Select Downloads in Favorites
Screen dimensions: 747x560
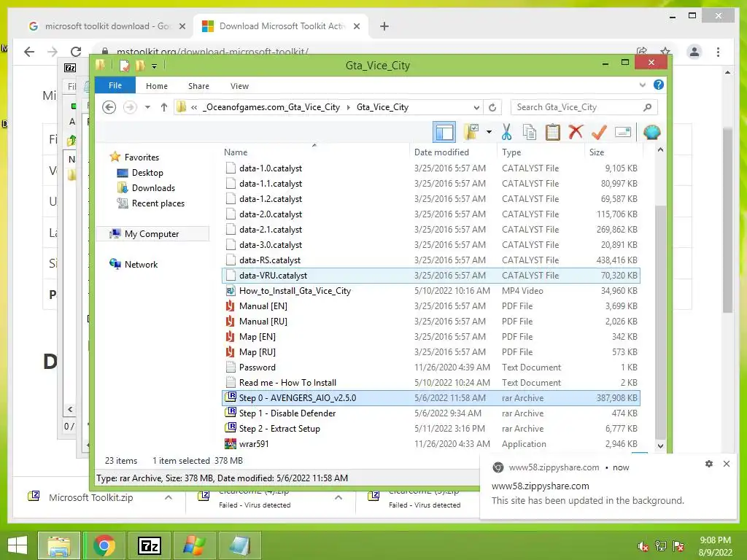coord(153,187)
